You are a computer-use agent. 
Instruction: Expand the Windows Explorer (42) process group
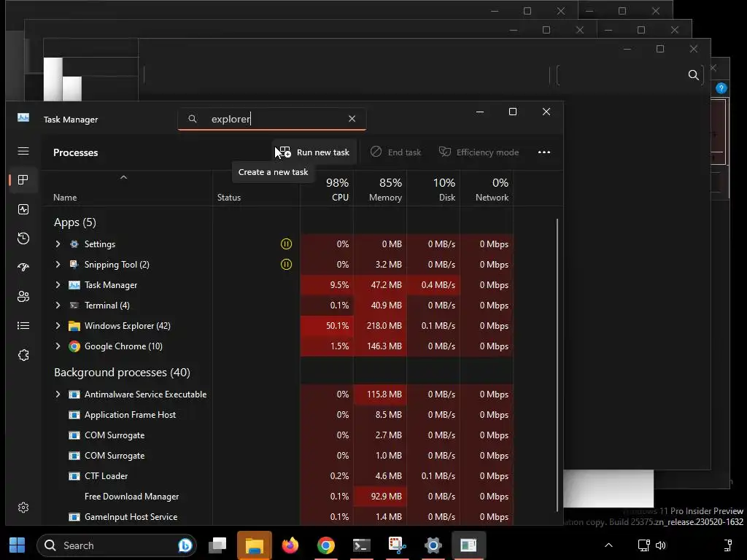click(x=58, y=326)
